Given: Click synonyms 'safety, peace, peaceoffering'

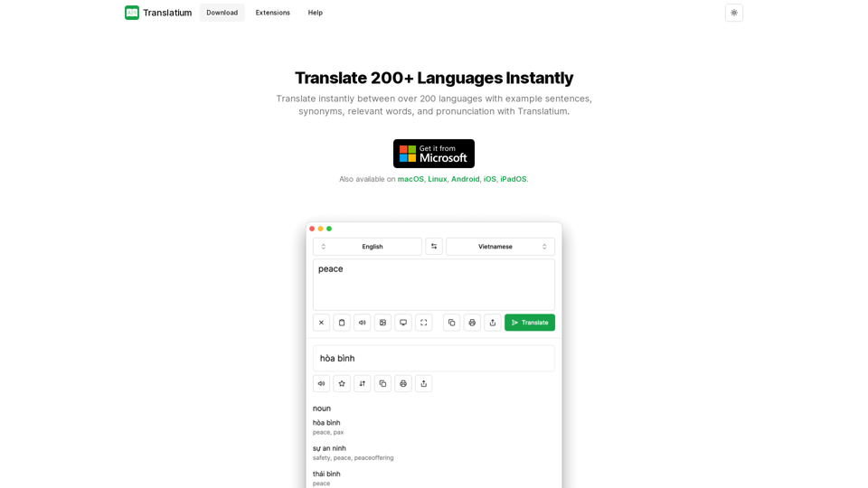Looking at the screenshot, I should coord(353,457).
